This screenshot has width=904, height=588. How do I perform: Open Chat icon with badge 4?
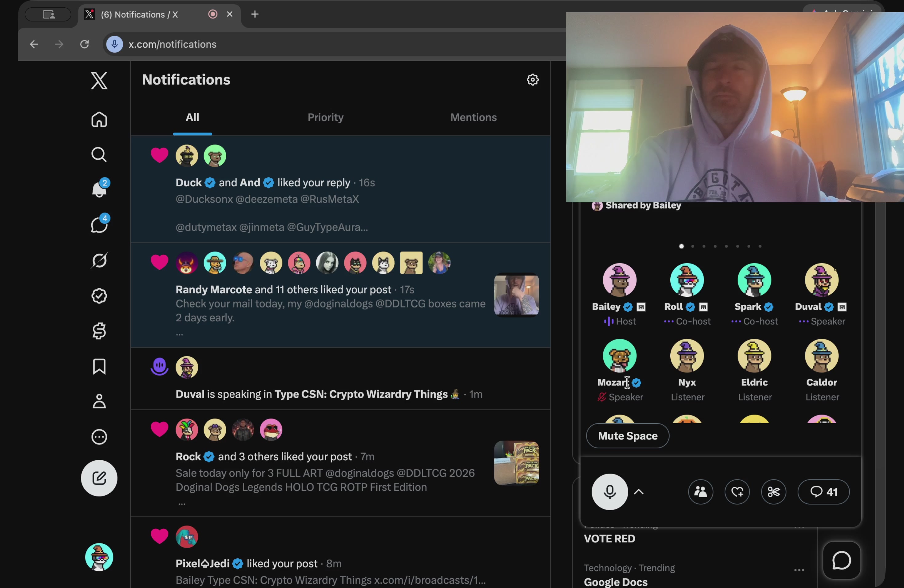coord(100,224)
